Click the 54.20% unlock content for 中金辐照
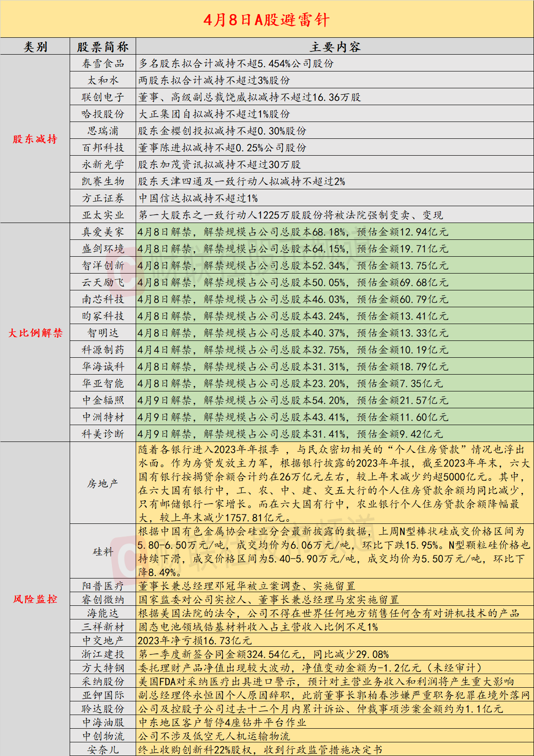Screen dimensions: 534x756 click(293, 401)
